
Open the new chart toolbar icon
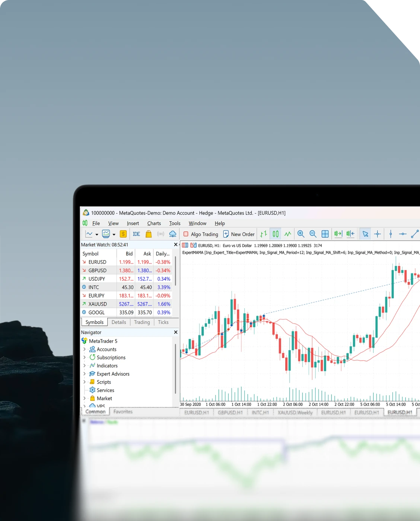coord(89,234)
